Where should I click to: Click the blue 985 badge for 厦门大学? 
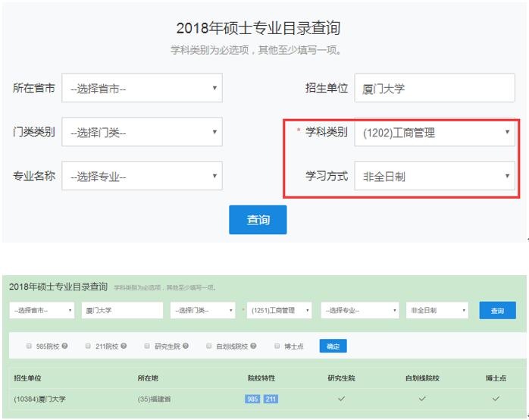(x=252, y=399)
